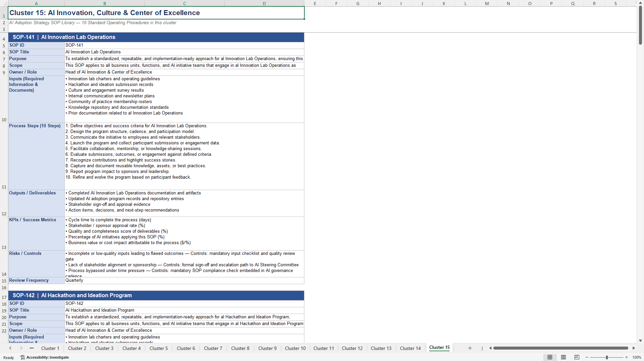Click Accessibility Investigate status icon
Viewport: 644px width, 361px height.
pyautogui.click(x=45, y=357)
